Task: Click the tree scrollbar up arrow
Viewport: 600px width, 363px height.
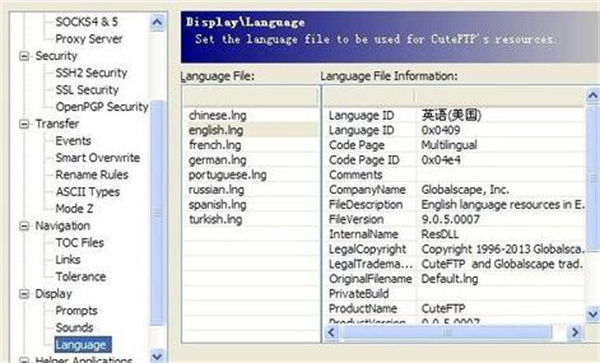Action: [157, 22]
